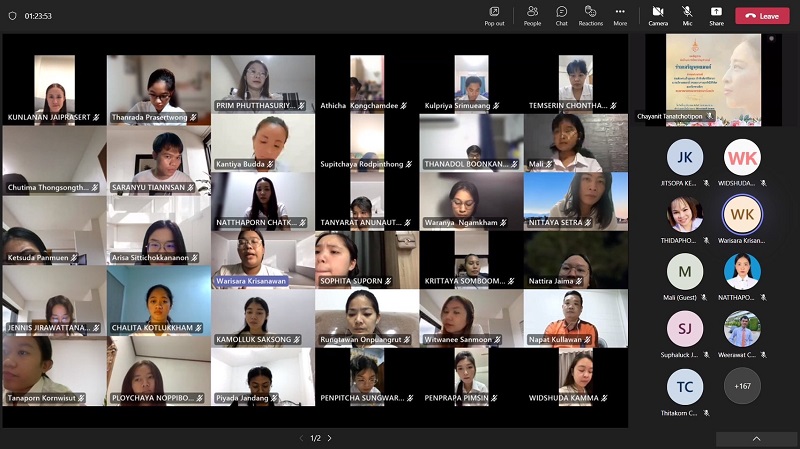Expand the bottom-right chevron panel

point(756,438)
